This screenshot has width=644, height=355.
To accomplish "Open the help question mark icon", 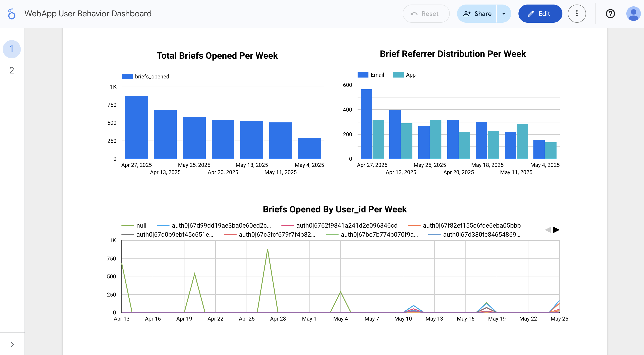I will (x=610, y=14).
